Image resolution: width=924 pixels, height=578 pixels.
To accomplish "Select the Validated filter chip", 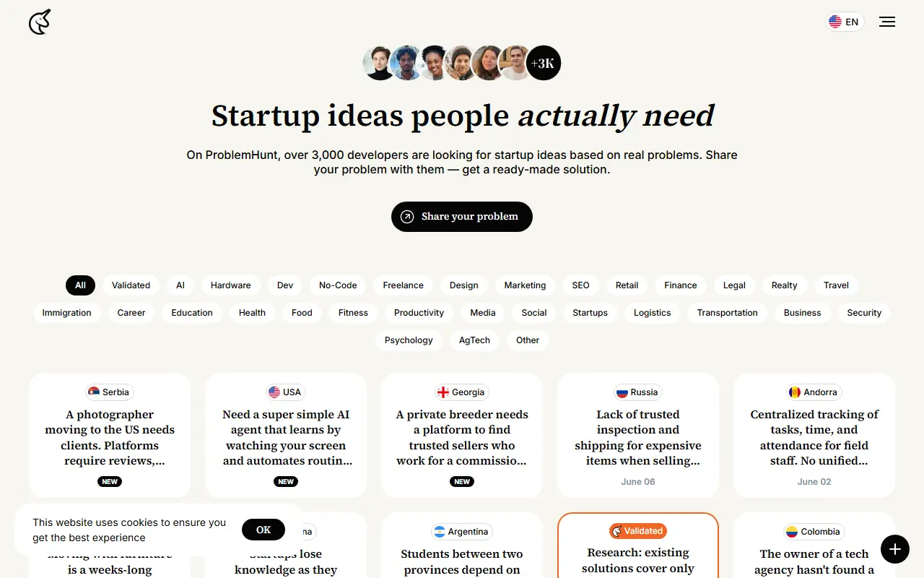I will tap(131, 285).
